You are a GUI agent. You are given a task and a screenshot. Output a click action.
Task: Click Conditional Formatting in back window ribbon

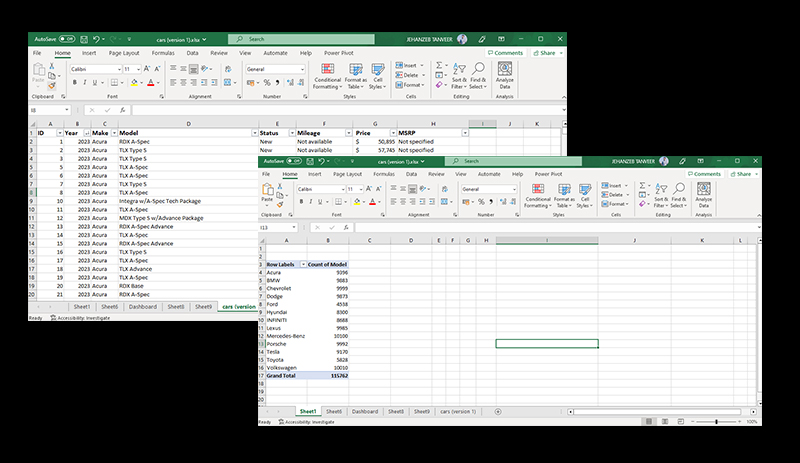click(327, 76)
